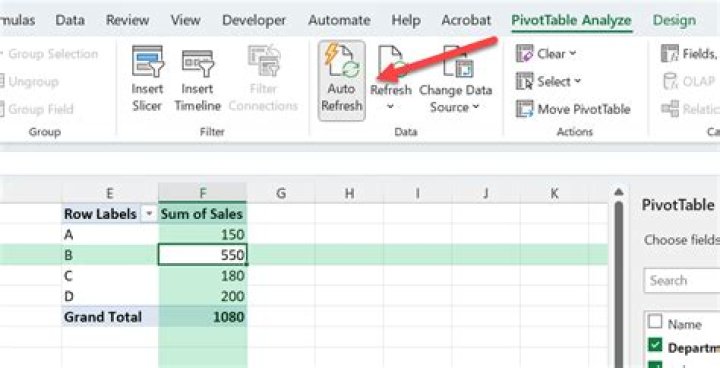Click the Ungroup command
720x368 pixels.
click(x=29, y=82)
